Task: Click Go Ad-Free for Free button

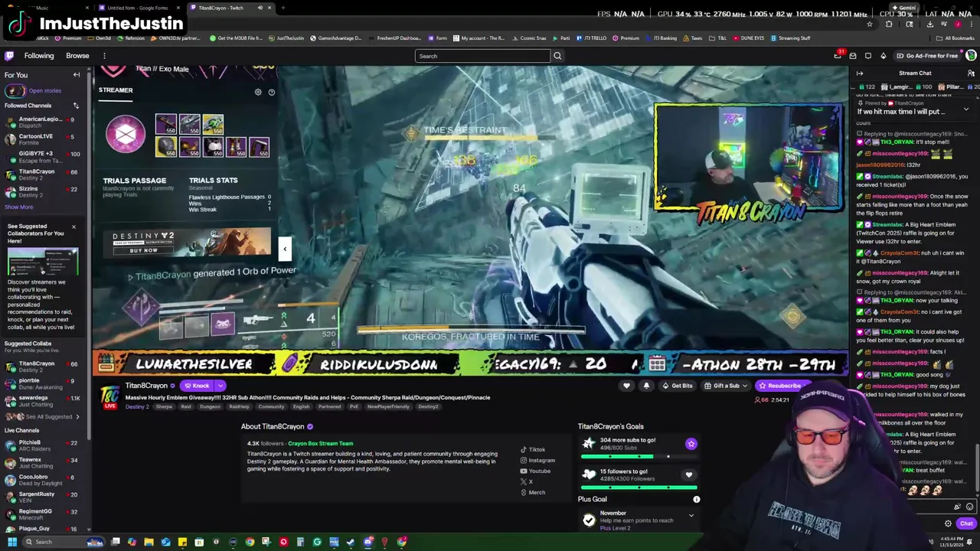Action: 928,56
